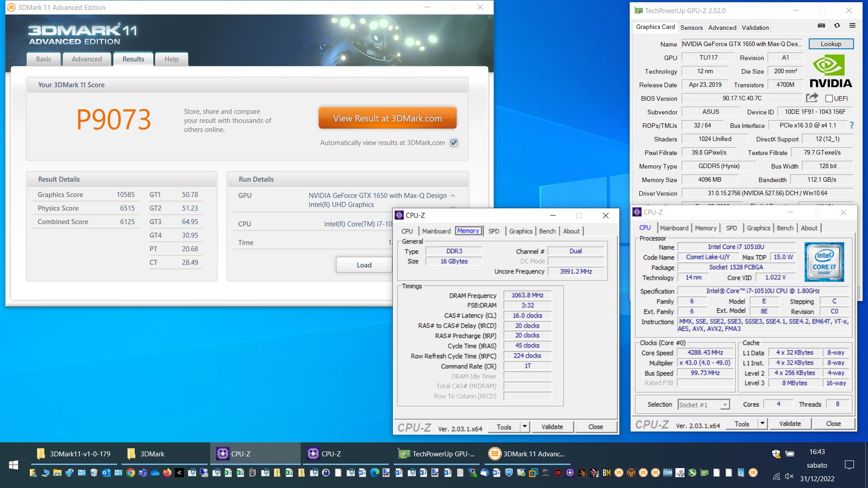Click Close button in Memory CPU-Z window
The image size is (868, 488).
[x=595, y=427]
